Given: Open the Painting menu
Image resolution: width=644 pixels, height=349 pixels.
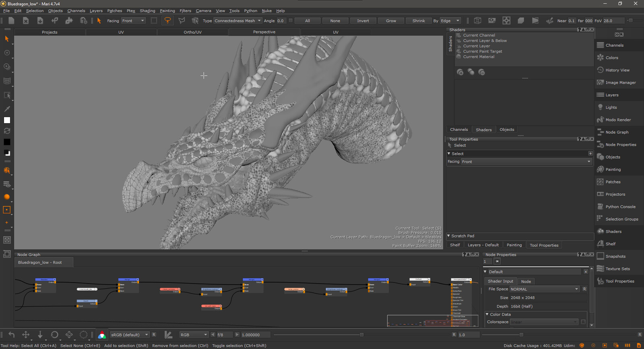Looking at the screenshot, I should point(167,11).
